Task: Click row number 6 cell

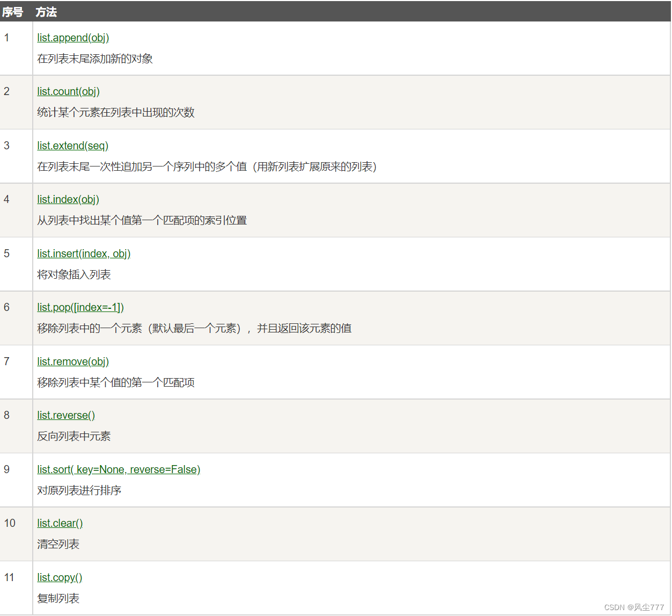Action: [16, 318]
